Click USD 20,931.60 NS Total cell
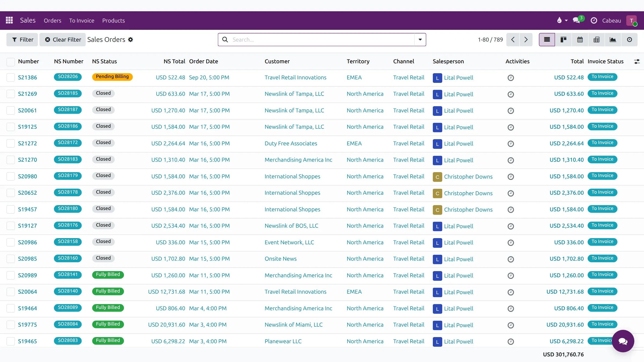This screenshot has width=644, height=362. [167, 325]
